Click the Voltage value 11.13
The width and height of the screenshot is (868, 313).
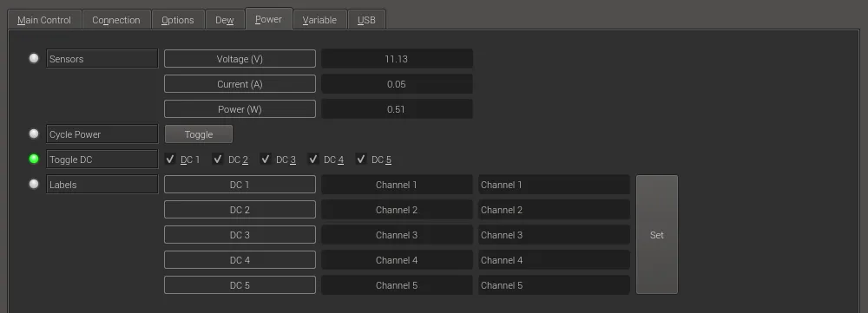397,59
